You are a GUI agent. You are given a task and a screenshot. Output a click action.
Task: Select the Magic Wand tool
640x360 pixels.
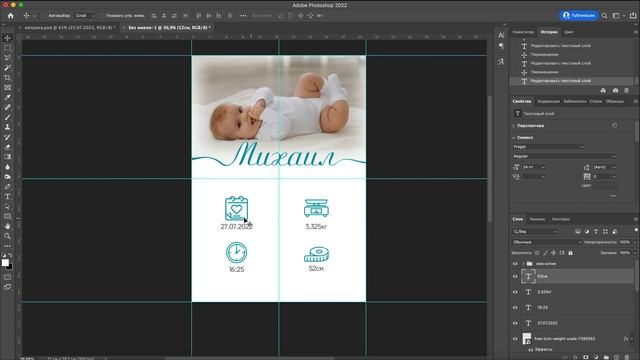[x=7, y=67]
